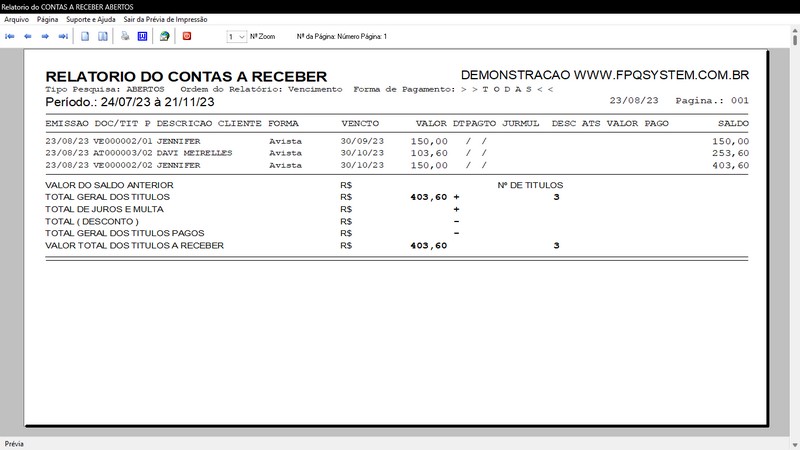
Task: Select single page view icon
Action: (85, 36)
